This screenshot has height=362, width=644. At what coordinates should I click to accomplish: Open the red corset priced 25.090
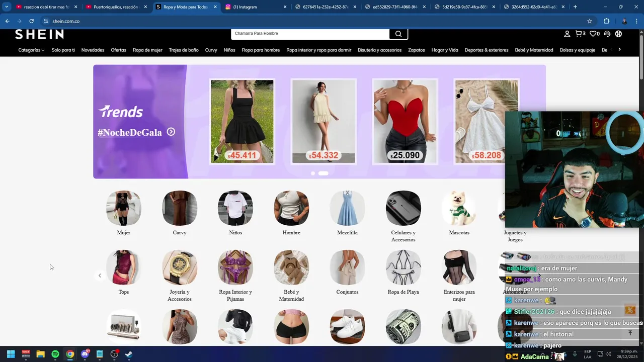tap(405, 121)
